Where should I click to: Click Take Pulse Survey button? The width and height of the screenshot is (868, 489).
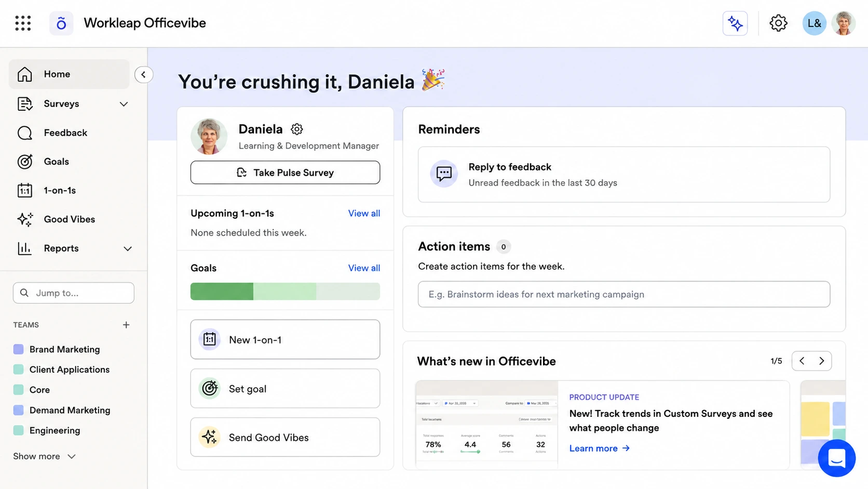pos(285,173)
